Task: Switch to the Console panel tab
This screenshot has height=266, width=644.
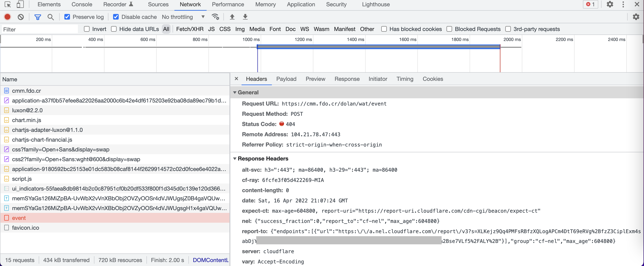Action: [82, 4]
